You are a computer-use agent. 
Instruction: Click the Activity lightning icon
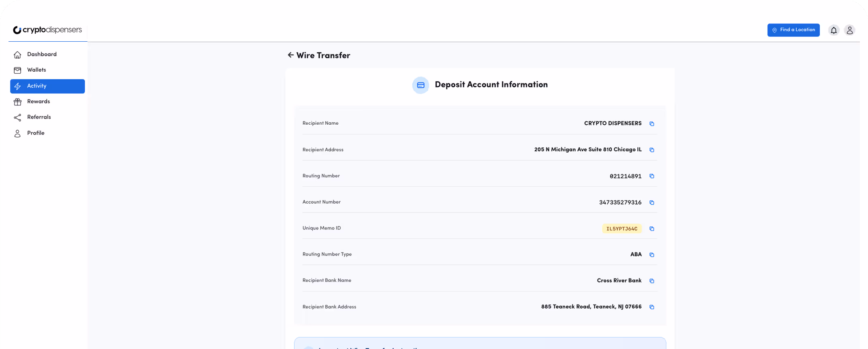17,86
